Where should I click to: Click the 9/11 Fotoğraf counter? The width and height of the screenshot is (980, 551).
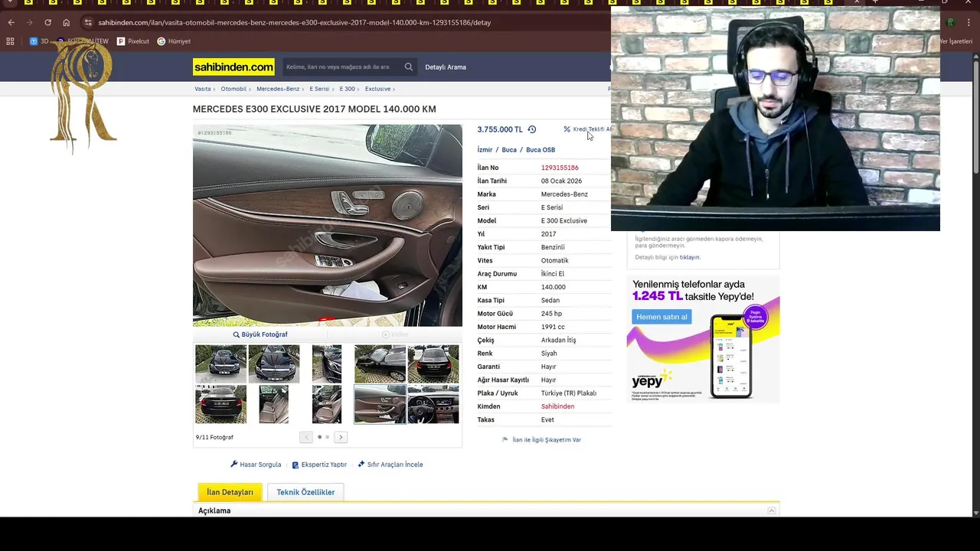(214, 437)
